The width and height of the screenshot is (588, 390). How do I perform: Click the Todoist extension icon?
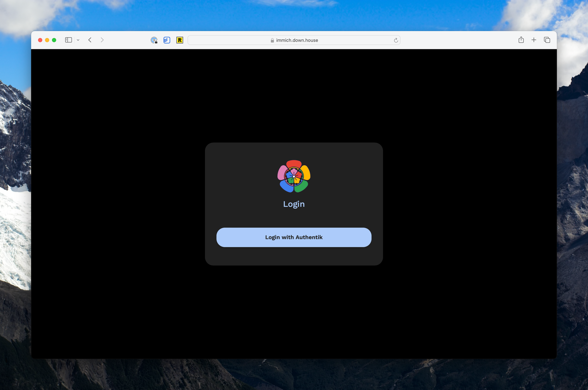(167, 40)
